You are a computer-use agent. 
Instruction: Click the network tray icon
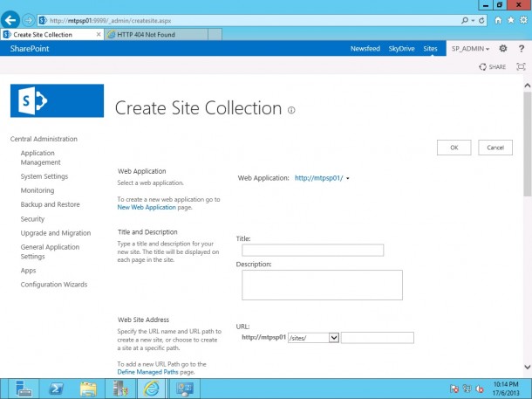pyautogui.click(x=467, y=389)
